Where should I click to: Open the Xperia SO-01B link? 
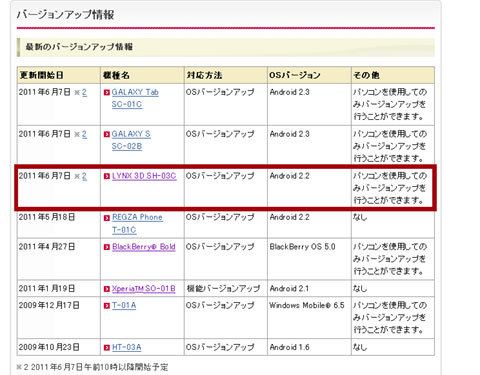(144, 289)
